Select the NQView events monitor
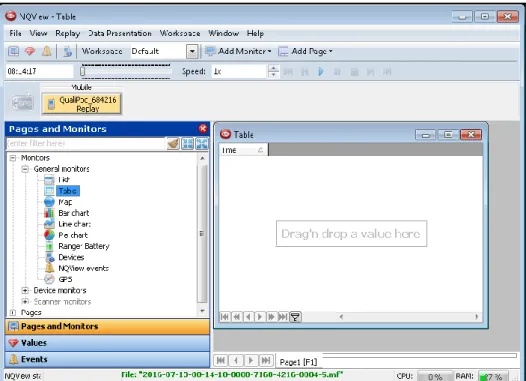The height and width of the screenshot is (381, 526). pyautogui.click(x=76, y=268)
